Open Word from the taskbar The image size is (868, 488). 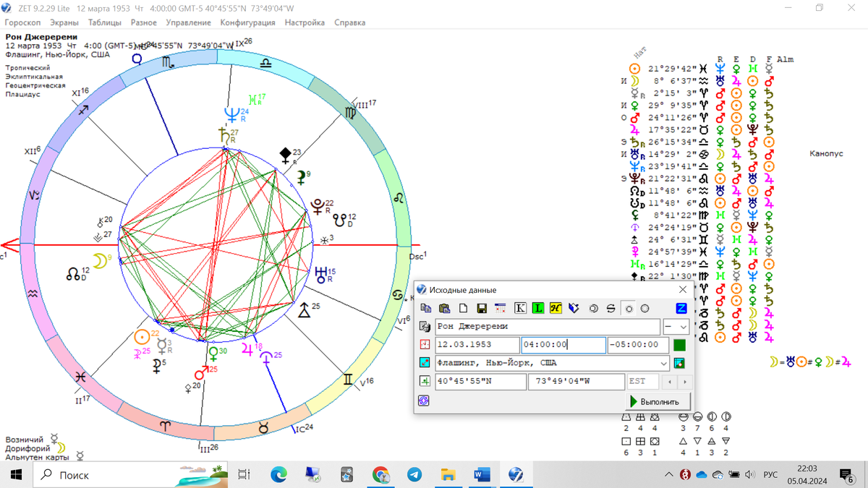482,474
